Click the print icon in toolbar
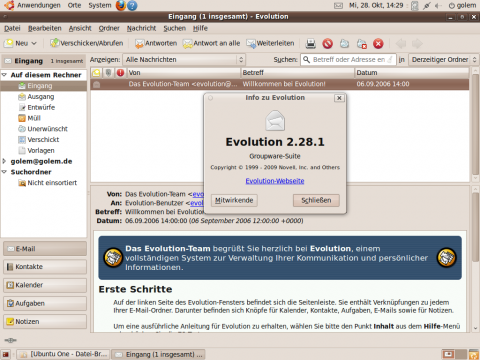 point(311,43)
